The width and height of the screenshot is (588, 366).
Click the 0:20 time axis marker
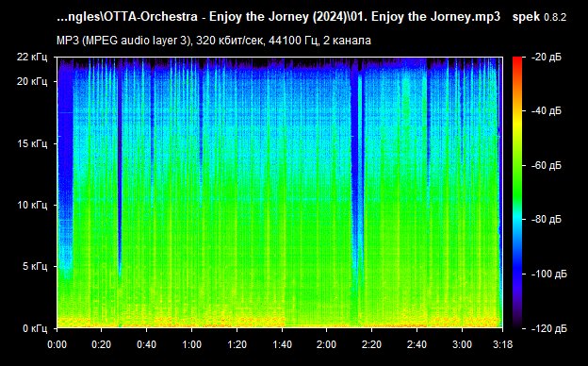pyautogui.click(x=101, y=344)
